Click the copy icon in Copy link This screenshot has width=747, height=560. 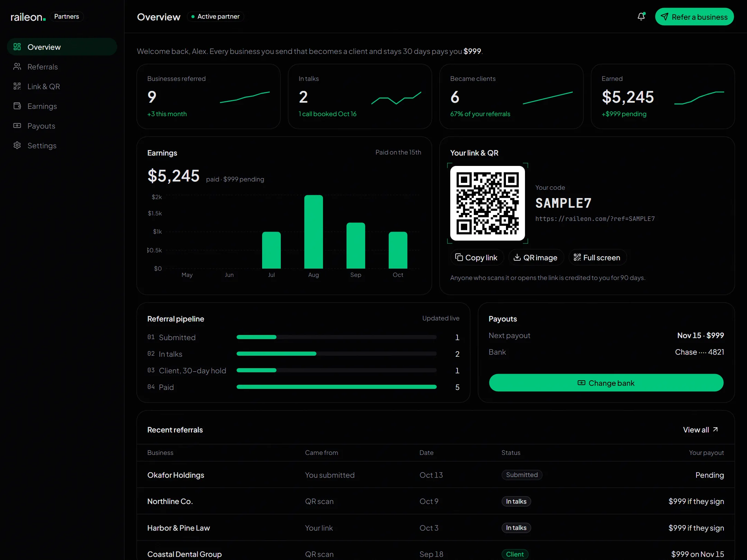click(459, 257)
